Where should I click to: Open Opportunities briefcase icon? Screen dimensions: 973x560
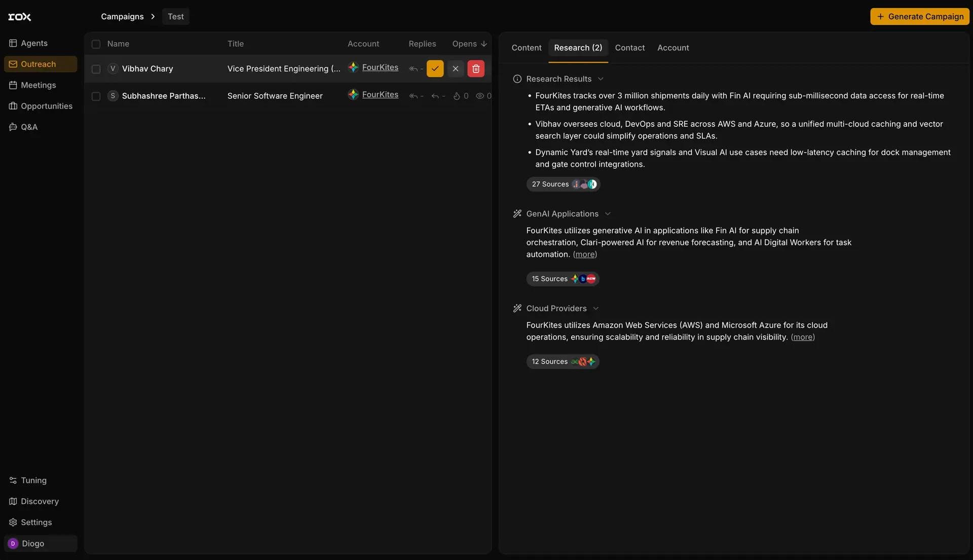click(x=13, y=106)
